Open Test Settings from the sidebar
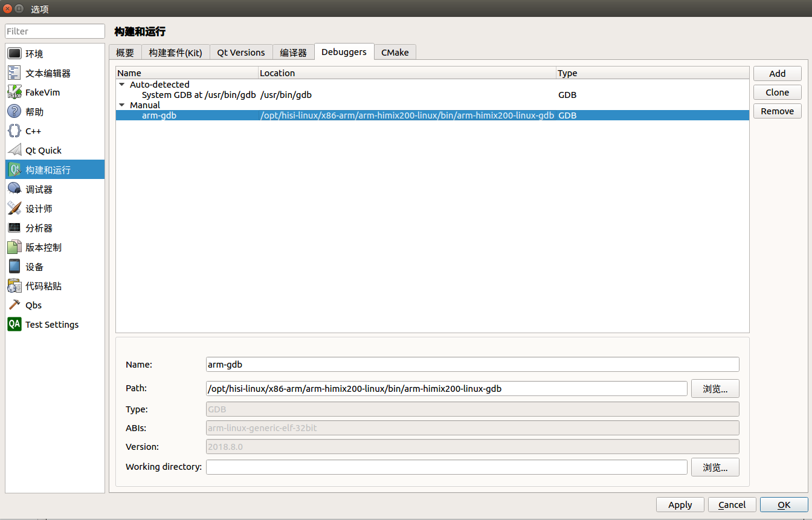The image size is (812, 520). click(51, 324)
